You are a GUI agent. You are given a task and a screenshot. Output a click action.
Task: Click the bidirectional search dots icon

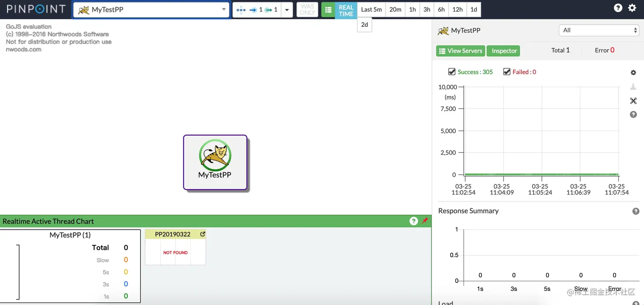[241, 10]
